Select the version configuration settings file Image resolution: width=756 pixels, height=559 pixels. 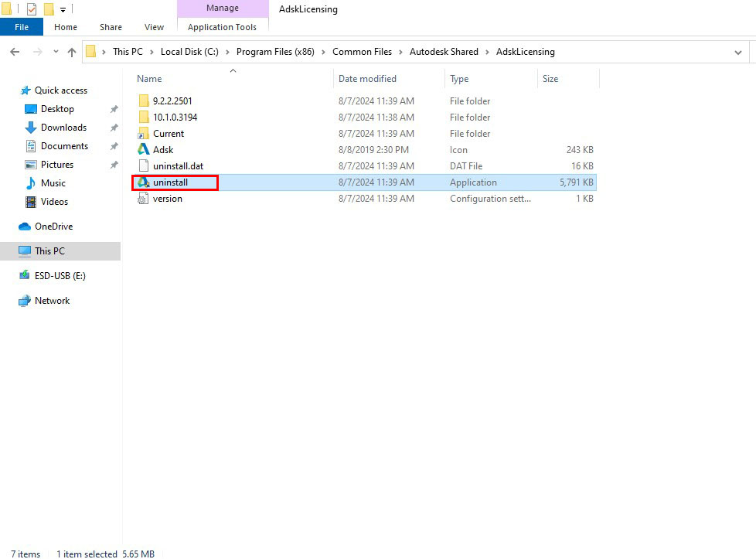point(166,198)
